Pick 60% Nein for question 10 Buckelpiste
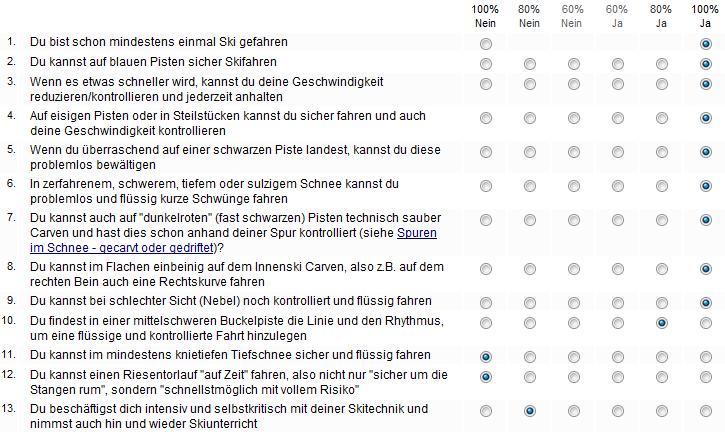Image resolution: width=725 pixels, height=432 pixels. click(x=574, y=323)
